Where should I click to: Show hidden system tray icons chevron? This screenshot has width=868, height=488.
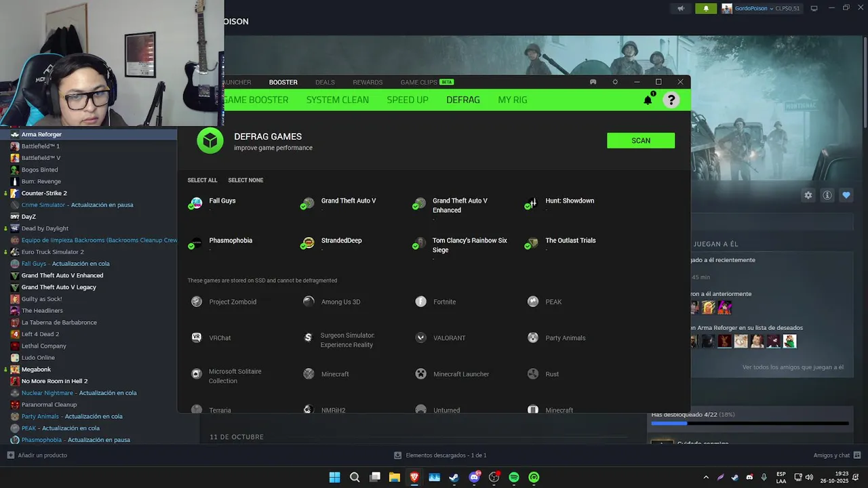tap(706, 477)
